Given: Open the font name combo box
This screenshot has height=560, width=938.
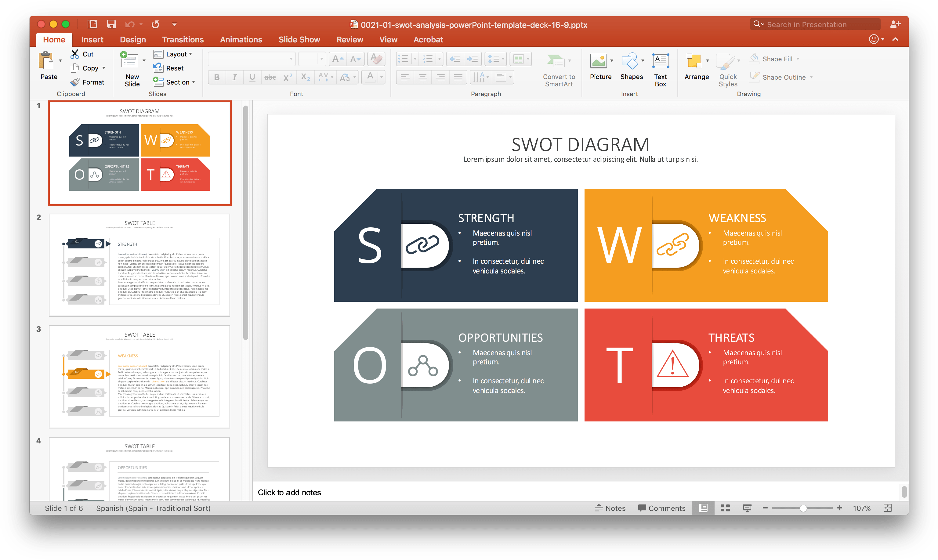Looking at the screenshot, I should tap(251, 59).
